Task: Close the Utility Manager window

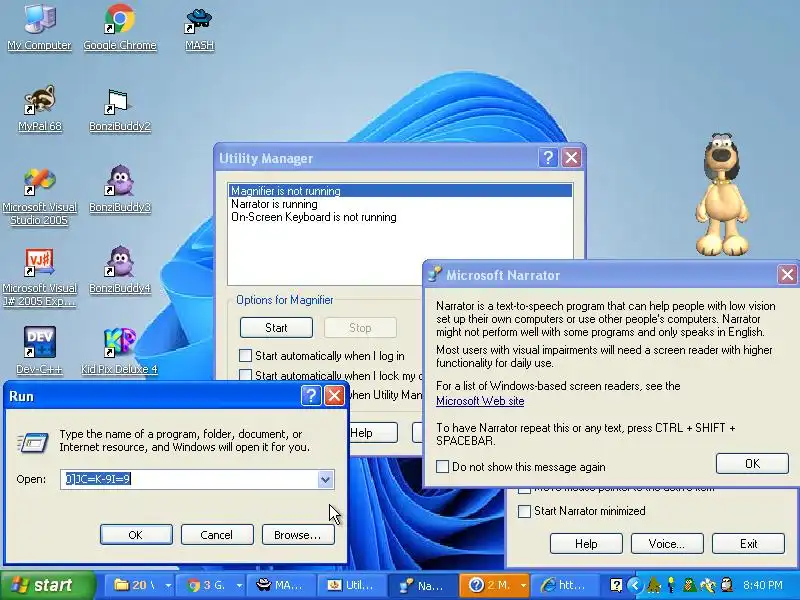Action: (x=571, y=158)
